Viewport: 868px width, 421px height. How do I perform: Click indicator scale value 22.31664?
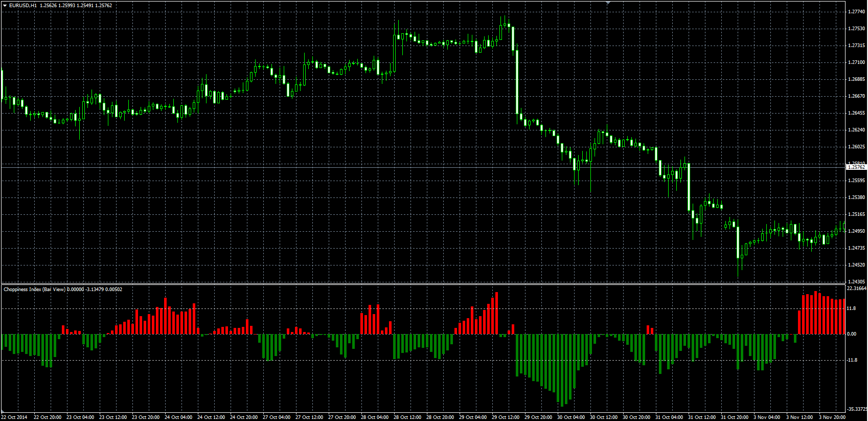tap(857, 289)
